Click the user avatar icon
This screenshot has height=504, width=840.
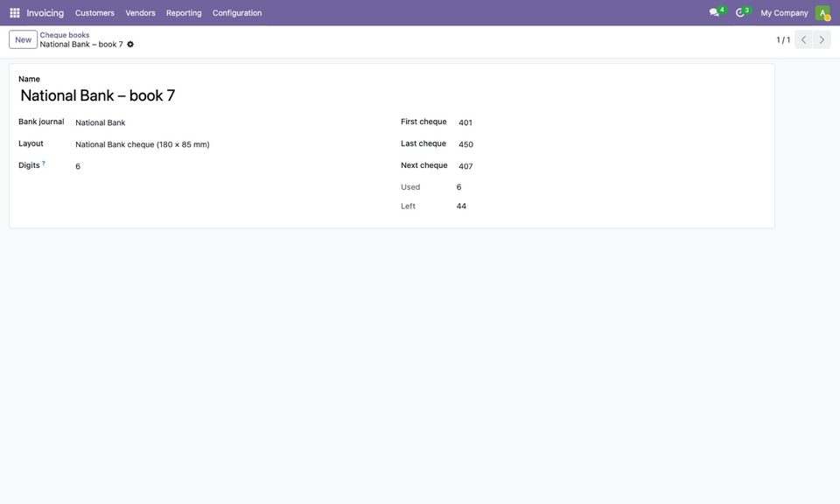click(x=822, y=12)
